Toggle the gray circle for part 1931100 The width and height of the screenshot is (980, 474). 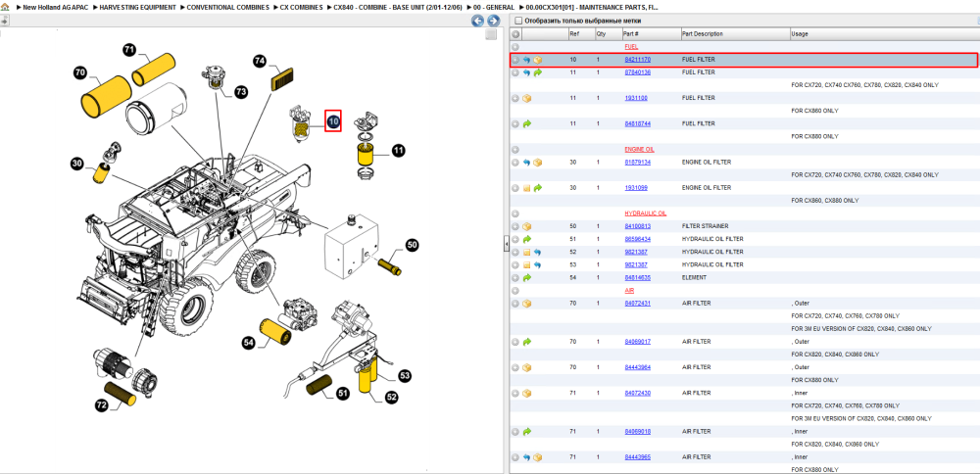515,98
